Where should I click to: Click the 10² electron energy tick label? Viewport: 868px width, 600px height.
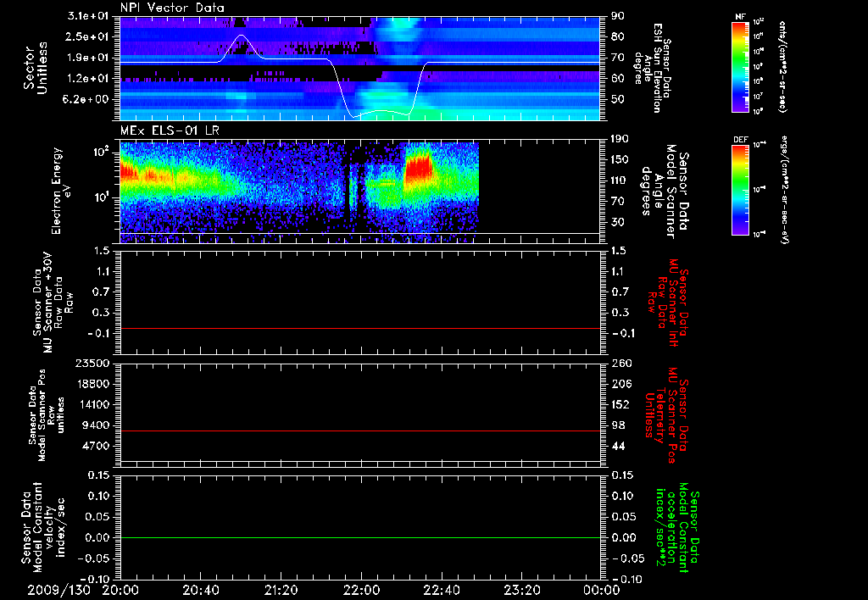point(103,152)
